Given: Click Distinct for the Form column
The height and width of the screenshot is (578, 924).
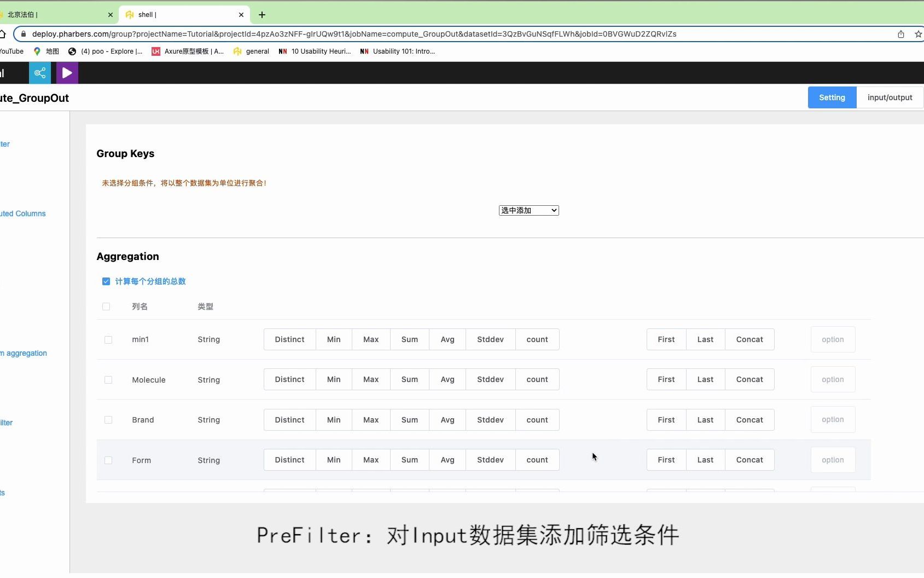Looking at the screenshot, I should pyautogui.click(x=290, y=460).
